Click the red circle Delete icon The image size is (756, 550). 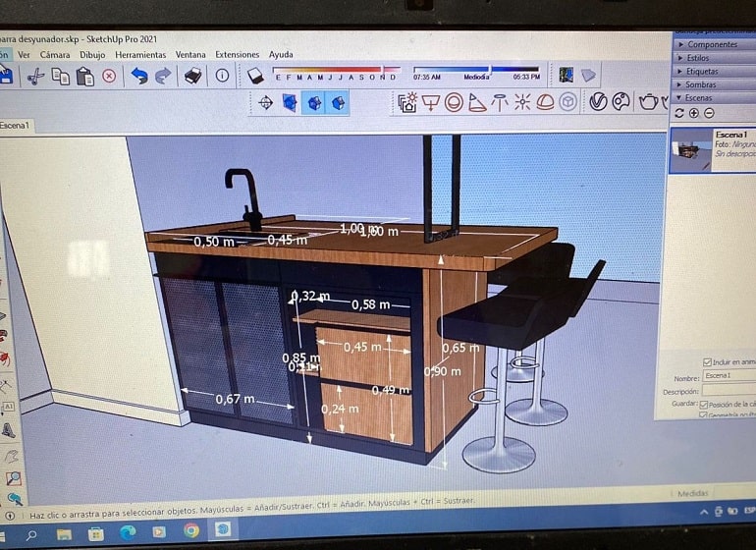109,76
